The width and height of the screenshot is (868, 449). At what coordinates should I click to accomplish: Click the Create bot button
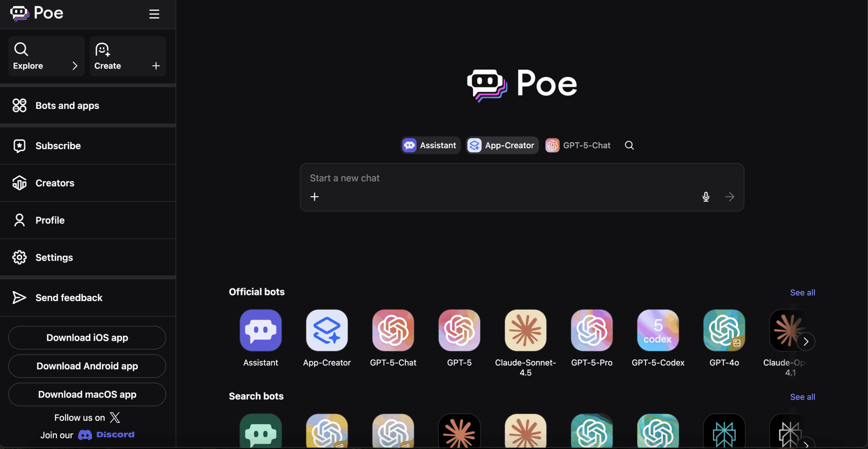127,56
